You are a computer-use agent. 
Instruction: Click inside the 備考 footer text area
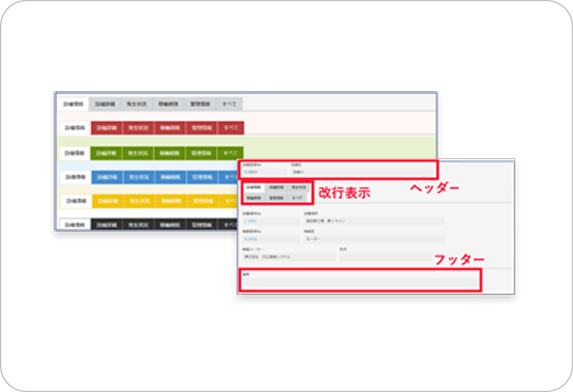[x=360, y=280]
